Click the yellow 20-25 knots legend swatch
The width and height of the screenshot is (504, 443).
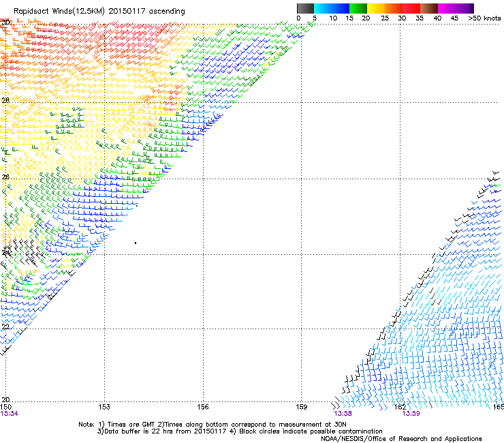376,8
